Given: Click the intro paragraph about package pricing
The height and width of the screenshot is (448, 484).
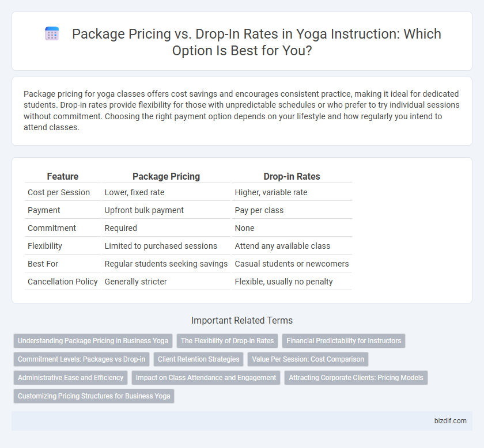Looking at the screenshot, I should pyautogui.click(x=241, y=111).
